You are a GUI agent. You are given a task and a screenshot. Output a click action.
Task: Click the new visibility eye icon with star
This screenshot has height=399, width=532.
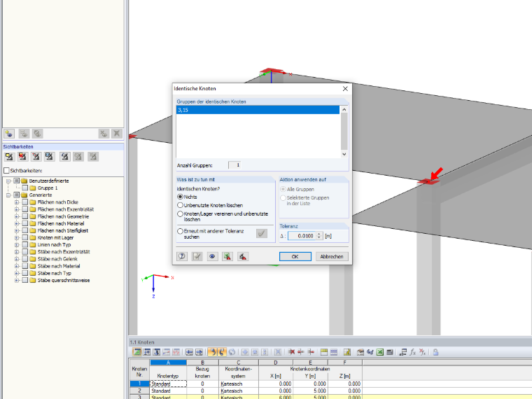coord(9,134)
